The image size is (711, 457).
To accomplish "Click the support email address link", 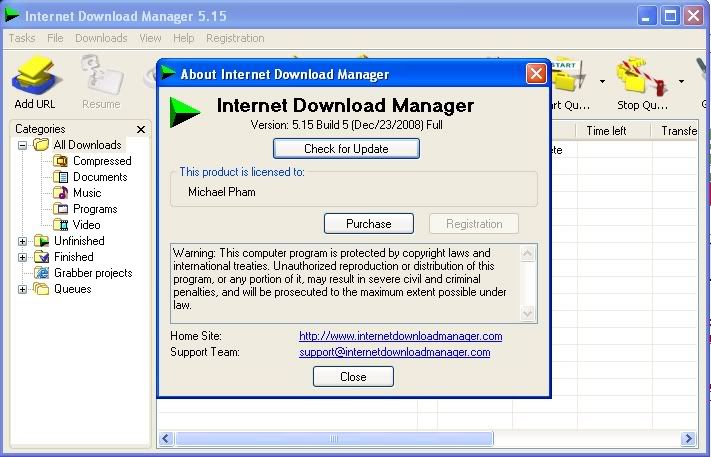I will coord(394,352).
